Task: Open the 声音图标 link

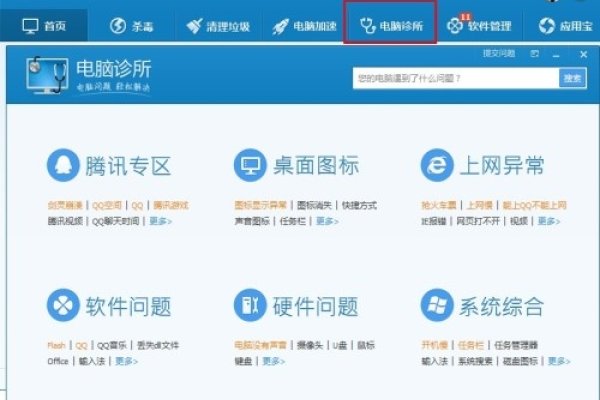Action: [x=252, y=221]
